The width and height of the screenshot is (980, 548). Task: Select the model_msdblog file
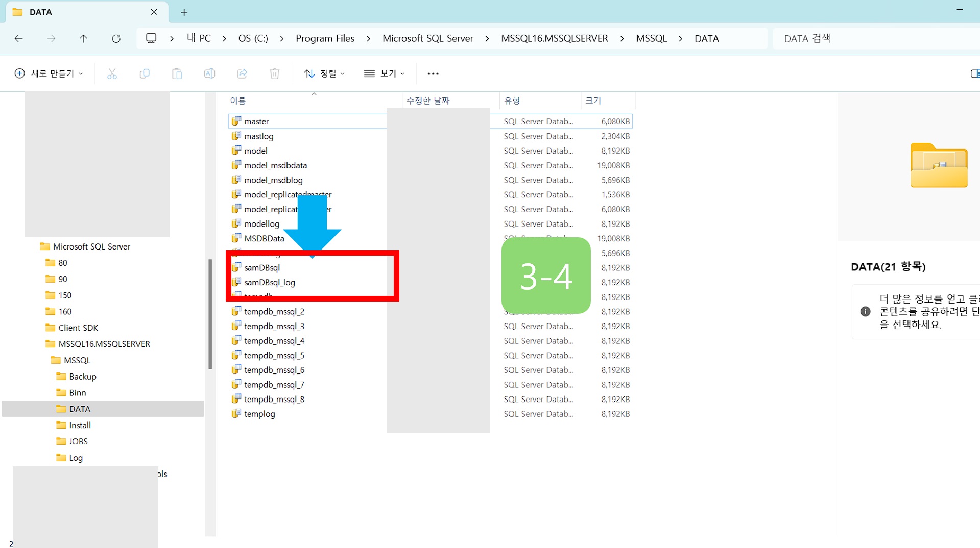pos(273,180)
